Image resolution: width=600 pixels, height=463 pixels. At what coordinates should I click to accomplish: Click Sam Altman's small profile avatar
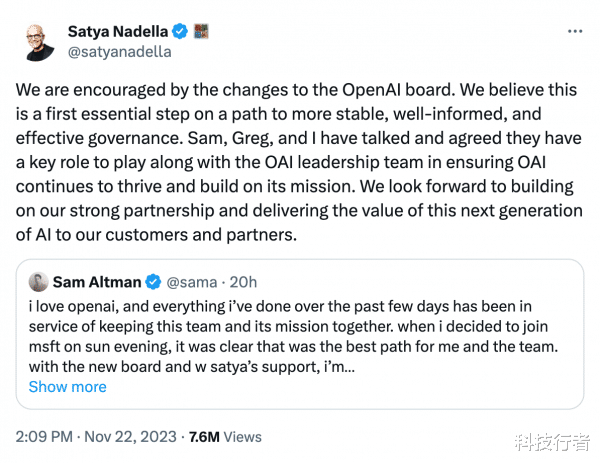pyautogui.click(x=39, y=281)
